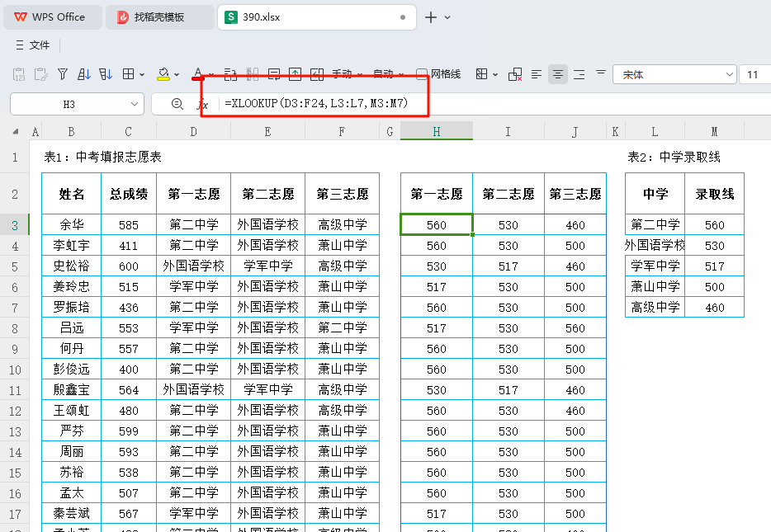Click the font size field showing 11
Screen dimensions: 771x532
(754, 75)
